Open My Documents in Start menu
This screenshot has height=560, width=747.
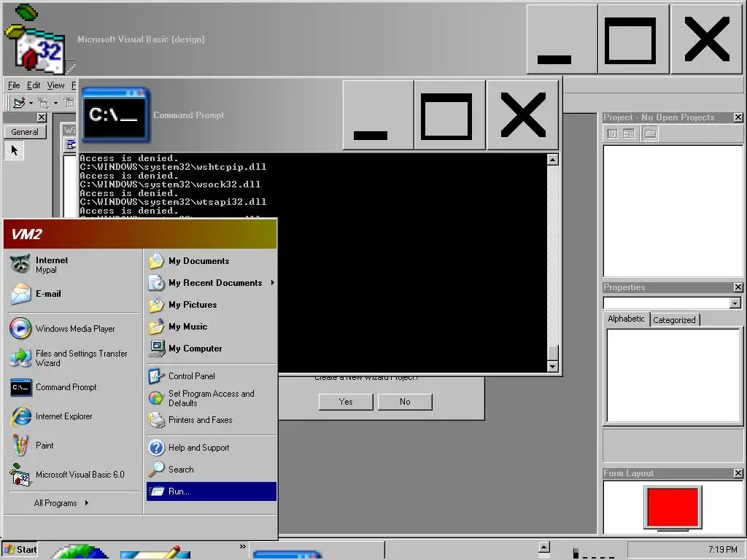click(x=212, y=261)
